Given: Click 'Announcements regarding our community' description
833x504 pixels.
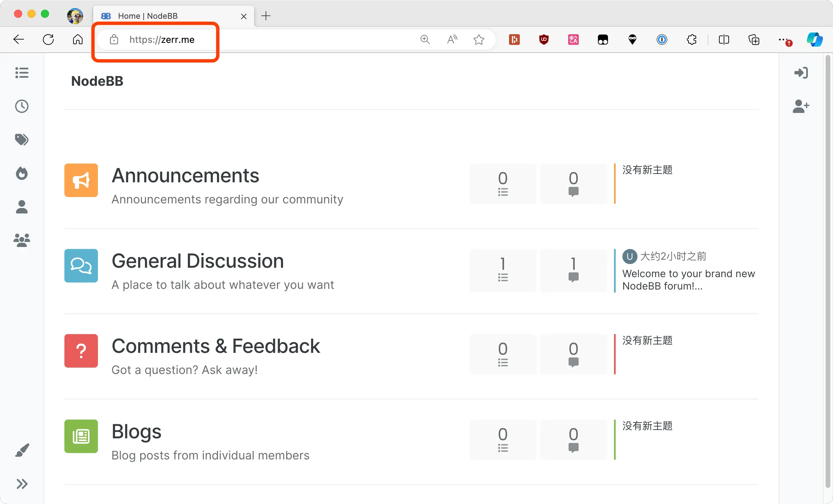Looking at the screenshot, I should click(227, 199).
